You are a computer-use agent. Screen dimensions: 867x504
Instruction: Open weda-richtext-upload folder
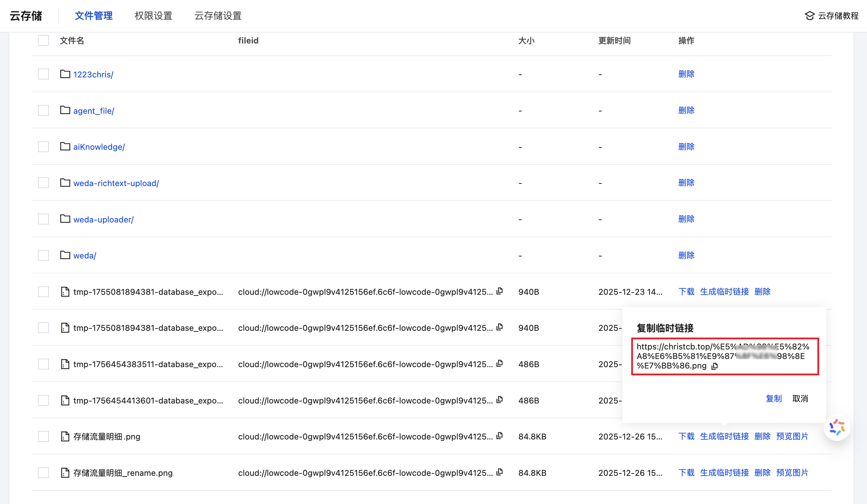116,183
